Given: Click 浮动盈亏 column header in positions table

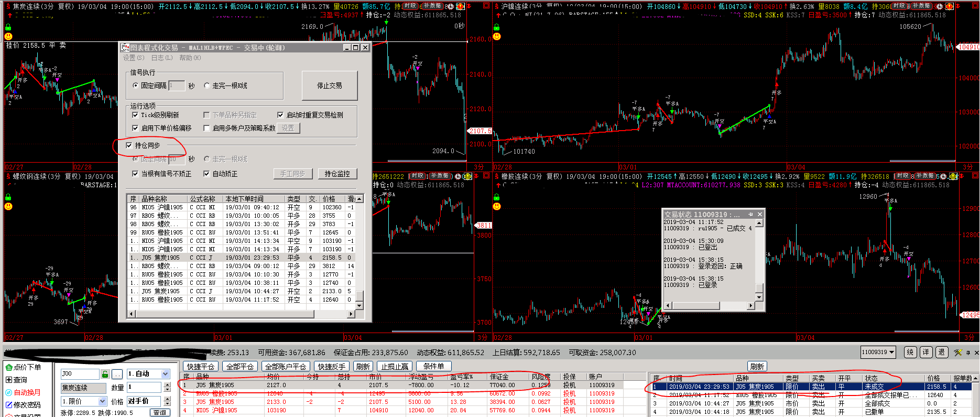Looking at the screenshot, I should [x=428, y=377].
